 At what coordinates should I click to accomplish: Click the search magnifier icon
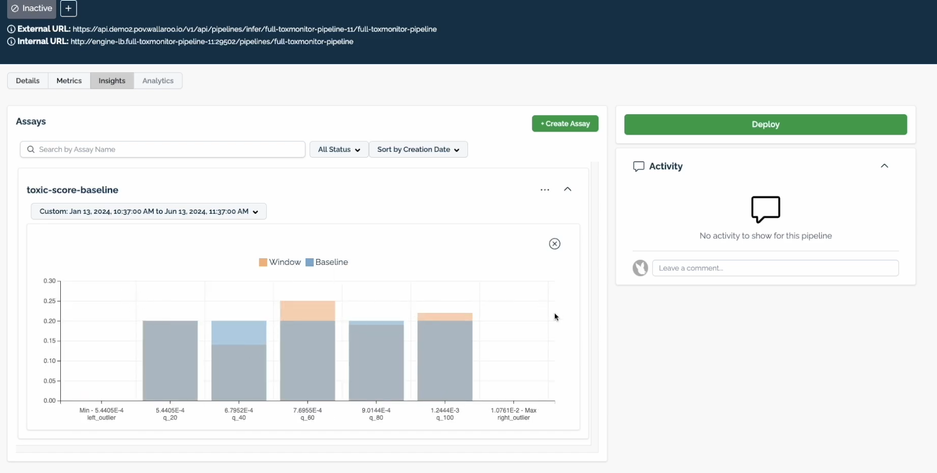coord(31,149)
